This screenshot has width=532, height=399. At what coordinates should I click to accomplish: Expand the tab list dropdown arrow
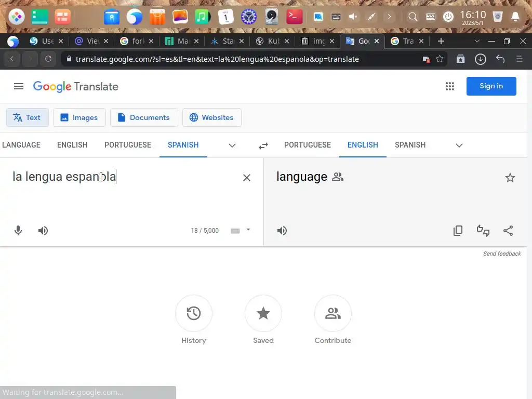(477, 41)
